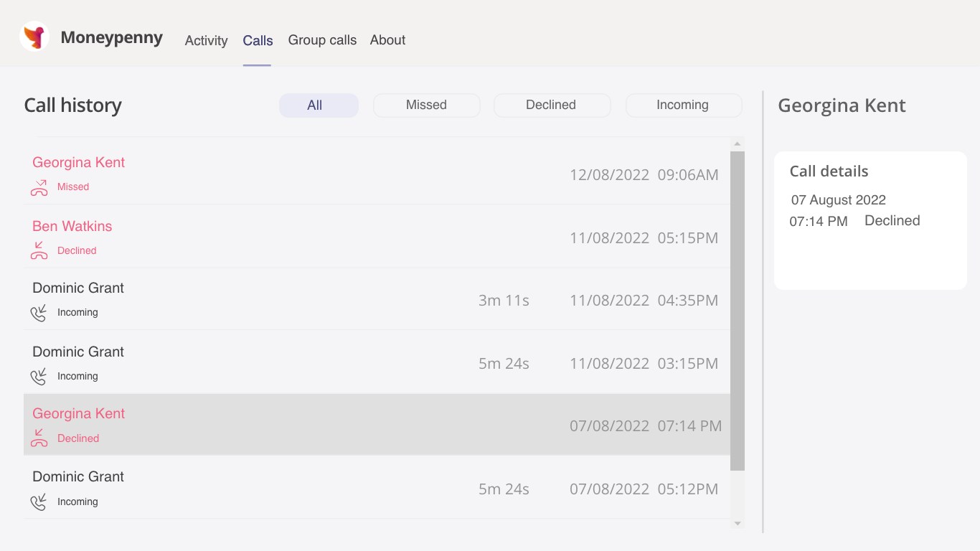
Task: Click the Moneypenny bird logo
Action: tap(34, 36)
